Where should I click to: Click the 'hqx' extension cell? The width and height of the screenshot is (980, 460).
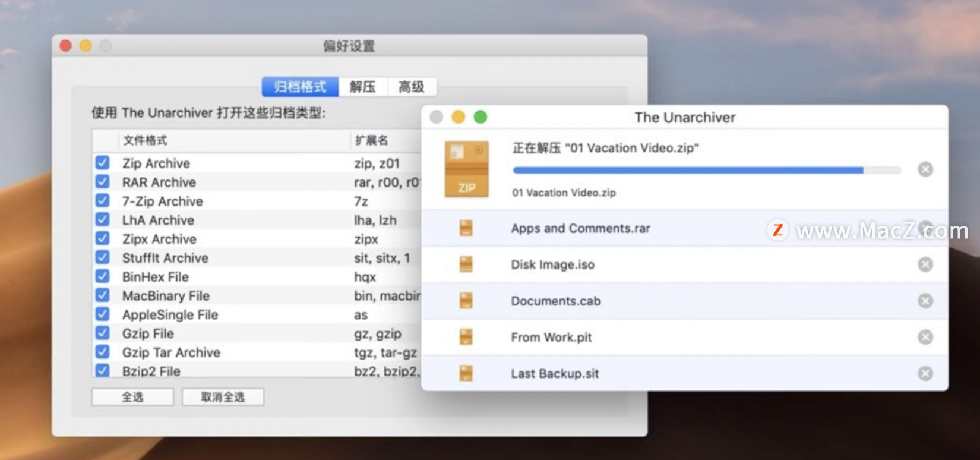coord(365,277)
